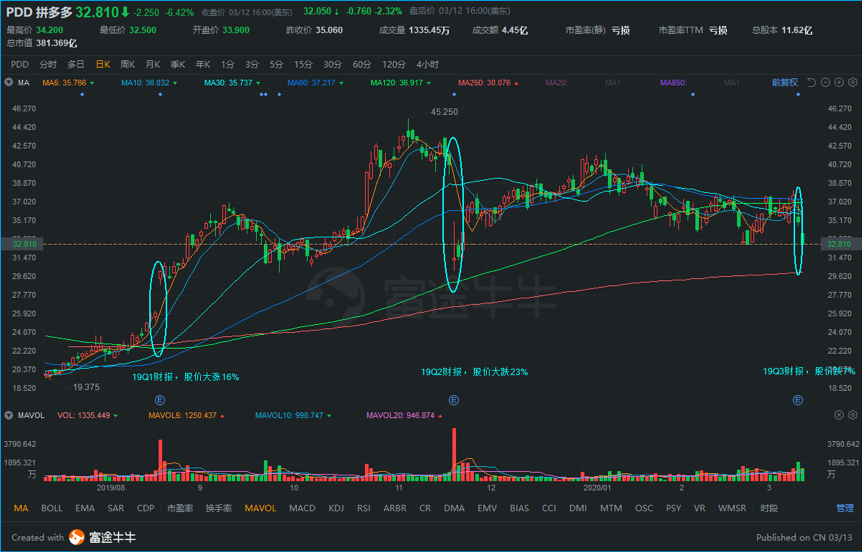
Task: Select the 时段 indicator option
Action: coord(769,509)
